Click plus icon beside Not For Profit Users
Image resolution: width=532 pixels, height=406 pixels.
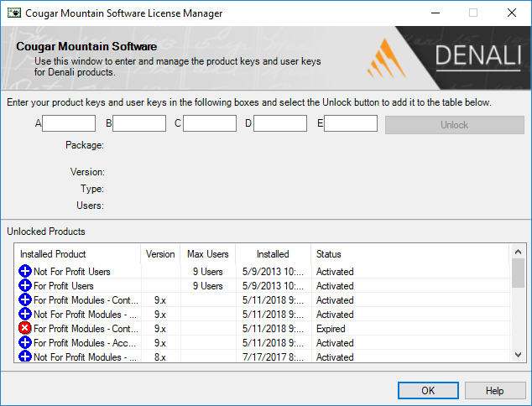[x=25, y=271]
